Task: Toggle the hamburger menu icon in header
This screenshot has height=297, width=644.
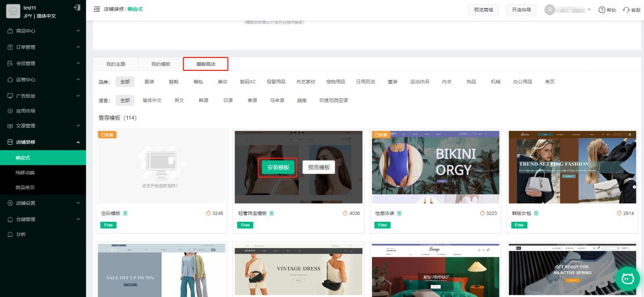Action: click(97, 9)
